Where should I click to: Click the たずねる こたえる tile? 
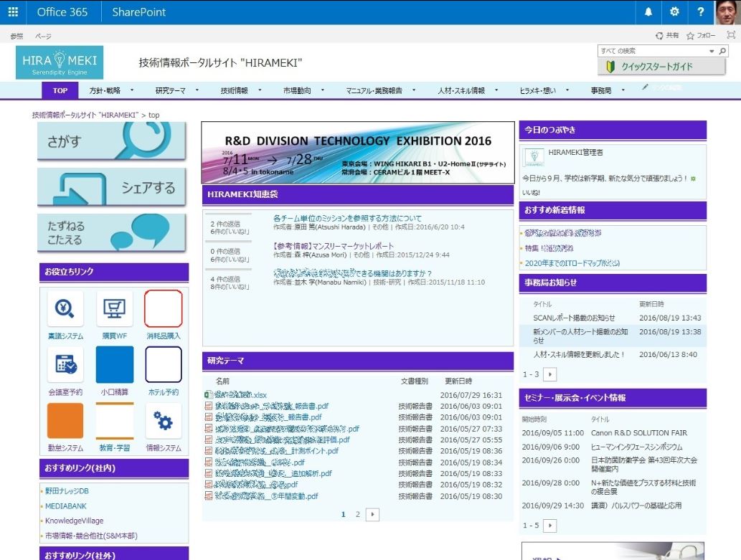coord(111,232)
